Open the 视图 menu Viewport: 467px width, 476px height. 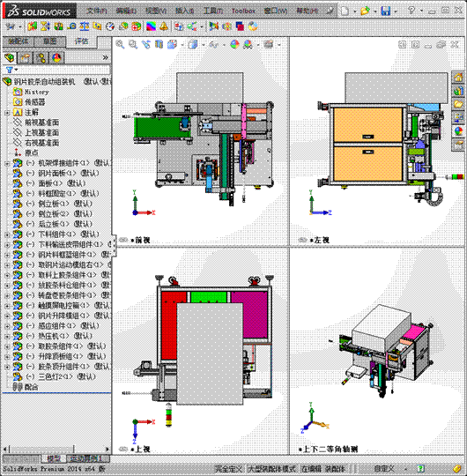click(x=156, y=11)
